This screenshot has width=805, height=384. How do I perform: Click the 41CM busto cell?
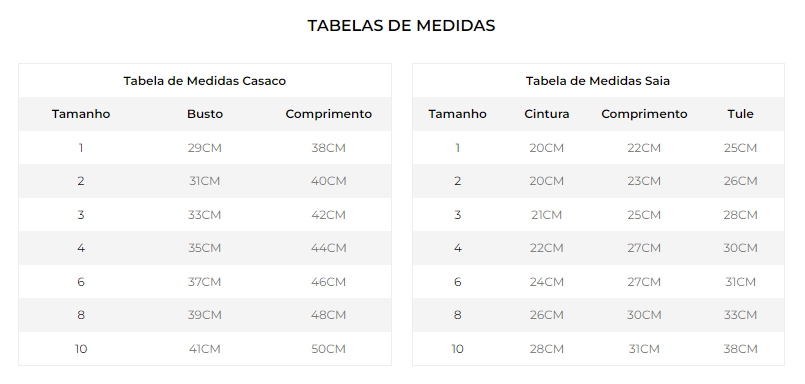[x=205, y=349]
